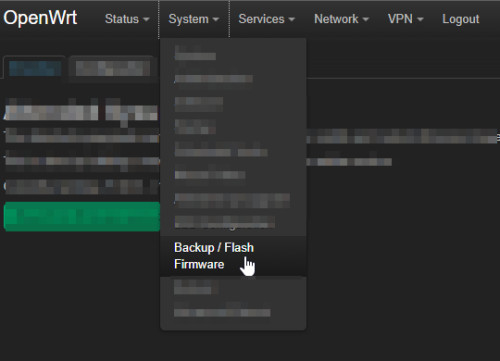Open the VPN menu
The width and height of the screenshot is (500, 361).
click(406, 19)
